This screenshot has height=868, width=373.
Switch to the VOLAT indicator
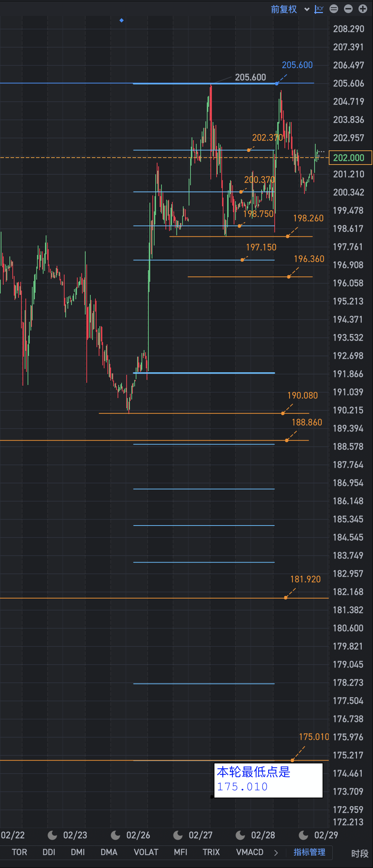pos(146,852)
